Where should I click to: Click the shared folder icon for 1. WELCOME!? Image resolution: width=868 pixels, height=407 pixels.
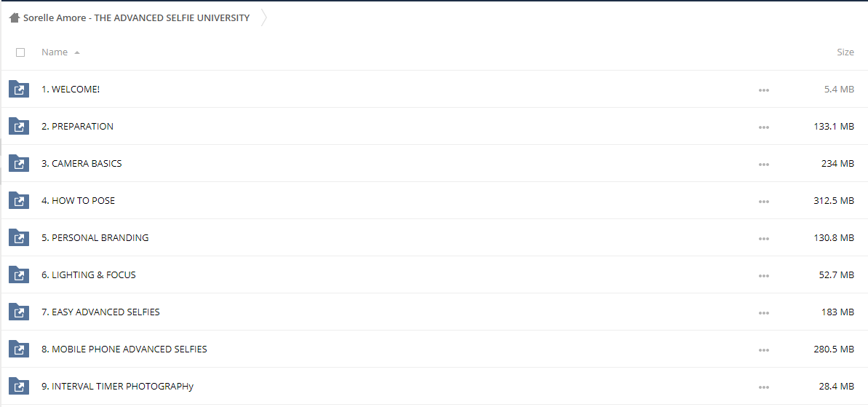[x=19, y=89]
